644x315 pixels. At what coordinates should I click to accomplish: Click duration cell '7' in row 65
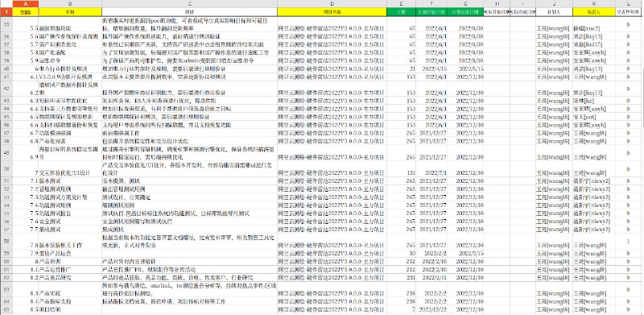(x=401, y=309)
